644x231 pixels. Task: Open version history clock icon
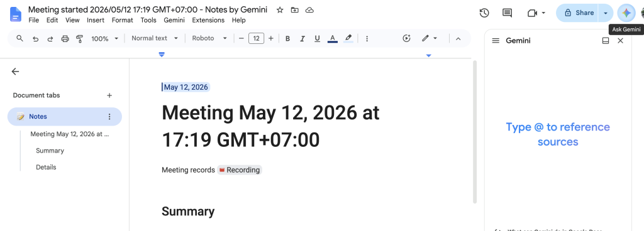coord(484,13)
